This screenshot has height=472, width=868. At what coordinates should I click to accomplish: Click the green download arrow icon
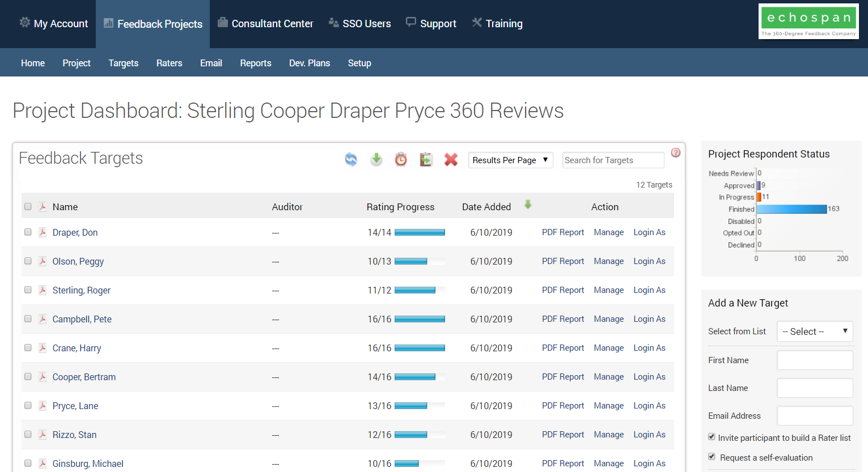376,160
